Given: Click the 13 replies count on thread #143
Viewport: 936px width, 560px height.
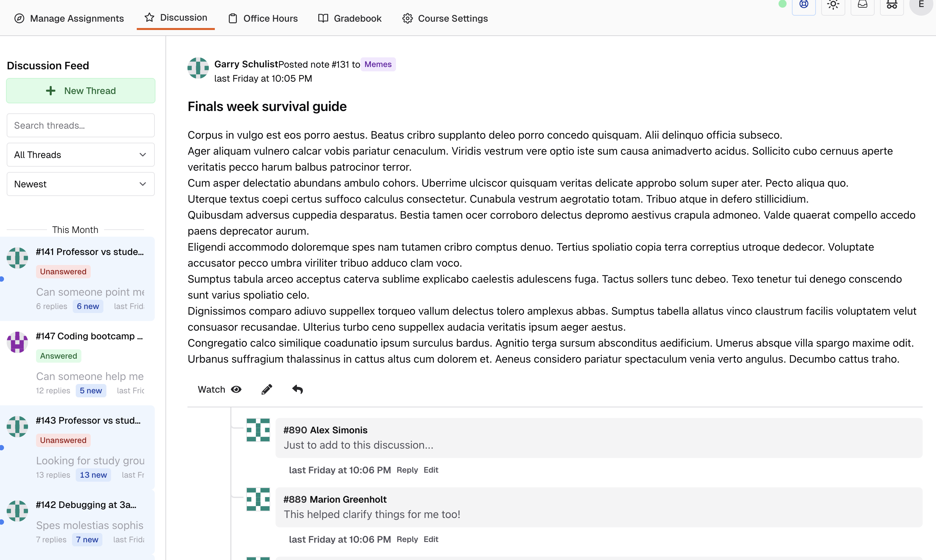Looking at the screenshot, I should (53, 475).
